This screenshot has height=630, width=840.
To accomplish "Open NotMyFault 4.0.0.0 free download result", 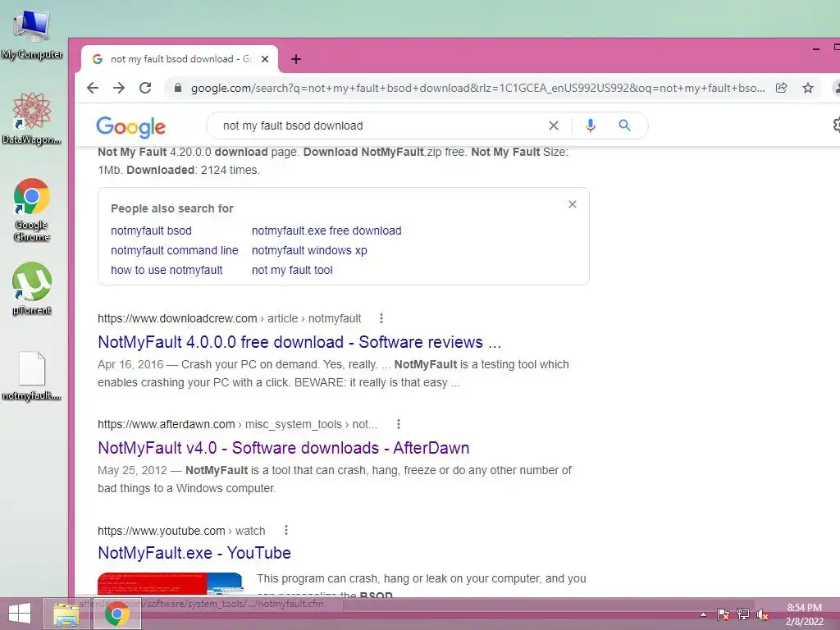I will [x=299, y=342].
